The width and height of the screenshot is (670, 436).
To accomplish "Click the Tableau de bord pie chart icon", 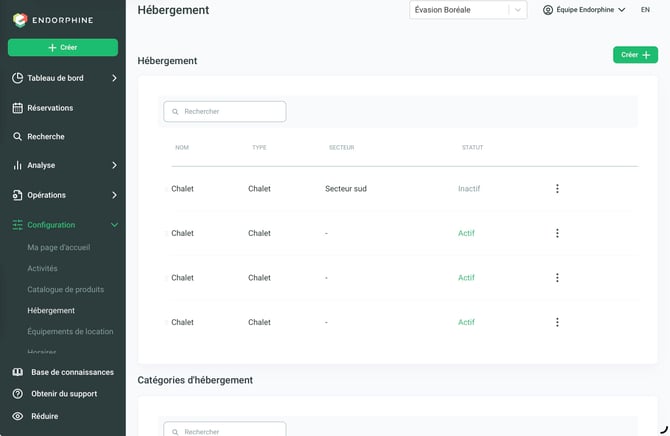I will click(x=18, y=78).
